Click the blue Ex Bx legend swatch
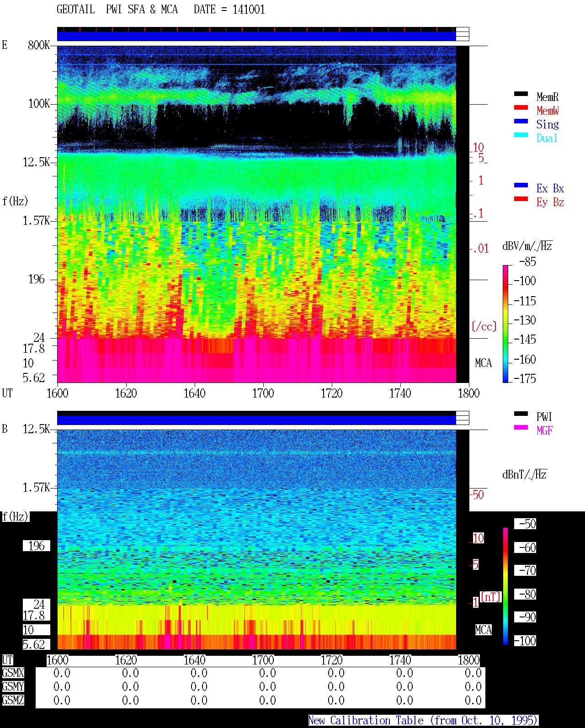 pyautogui.click(x=521, y=186)
